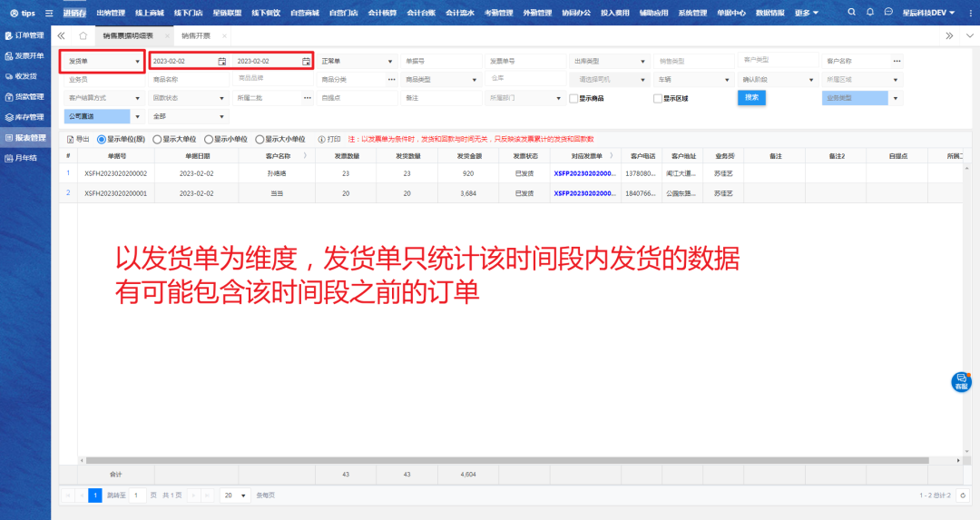Open 库存管理 in the left sidebar
980x520 pixels.
pos(24,117)
